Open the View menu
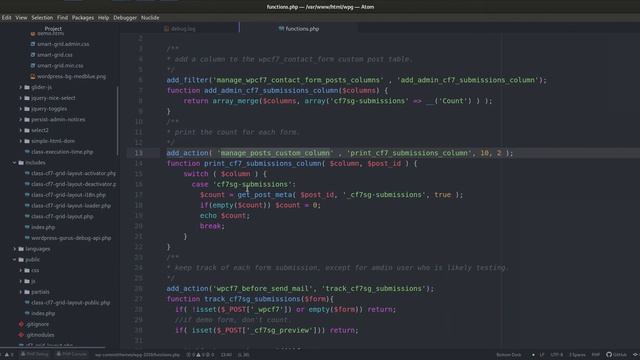 (x=21, y=18)
